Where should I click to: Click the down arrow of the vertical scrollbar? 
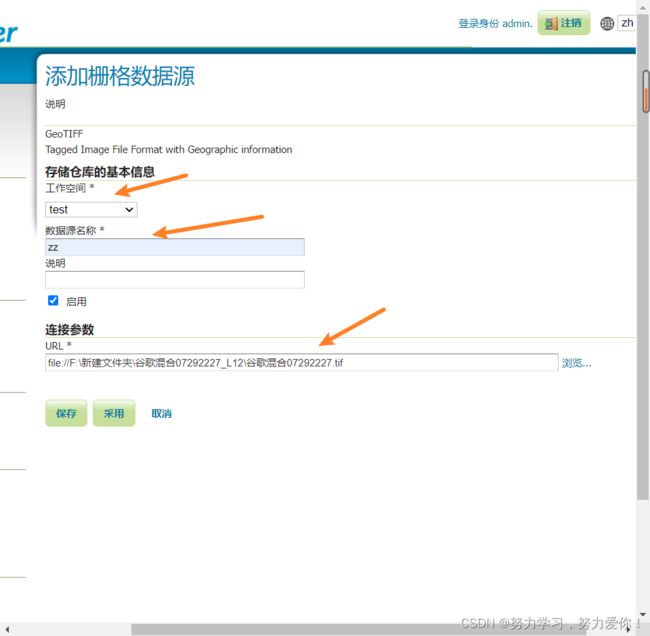coord(643,614)
